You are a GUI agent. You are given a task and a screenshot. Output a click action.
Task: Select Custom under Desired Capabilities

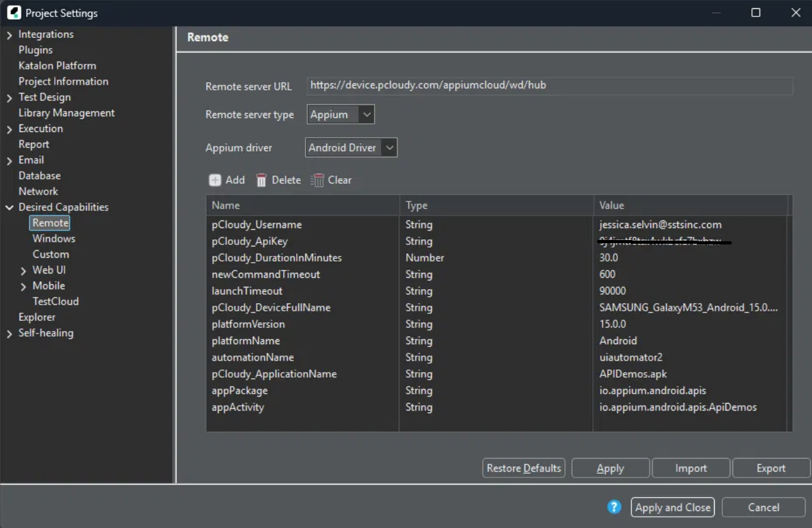(51, 255)
